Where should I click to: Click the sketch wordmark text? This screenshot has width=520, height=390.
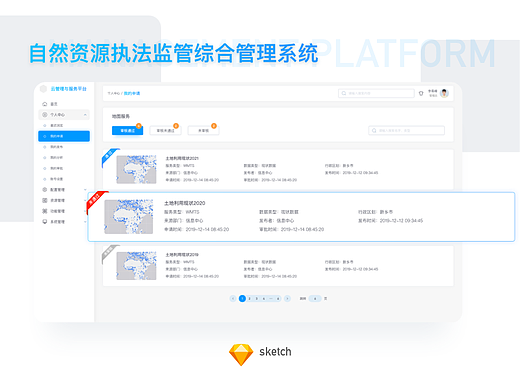275,352
